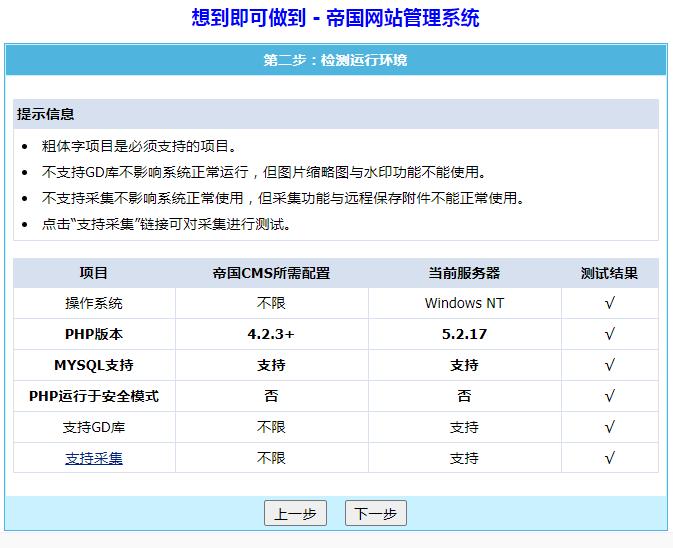673x548 pixels.
Task: Click the MYSQL支持 row label
Action: 94,365
